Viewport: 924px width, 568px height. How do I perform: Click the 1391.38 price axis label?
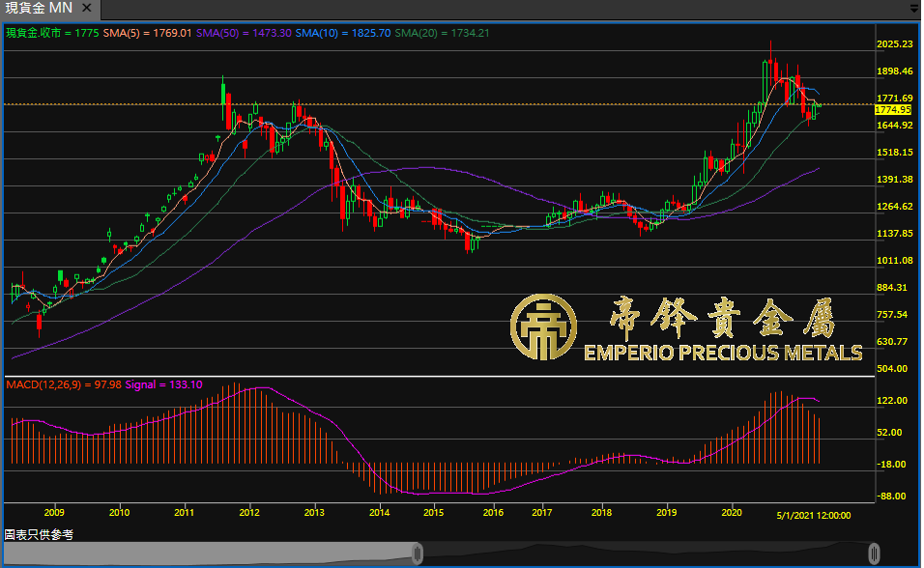coord(895,180)
